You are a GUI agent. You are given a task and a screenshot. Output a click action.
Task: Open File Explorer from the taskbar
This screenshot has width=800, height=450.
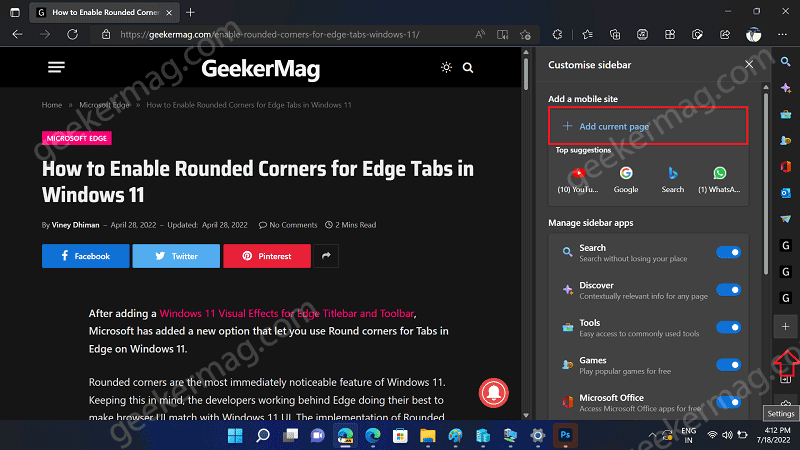(x=428, y=435)
